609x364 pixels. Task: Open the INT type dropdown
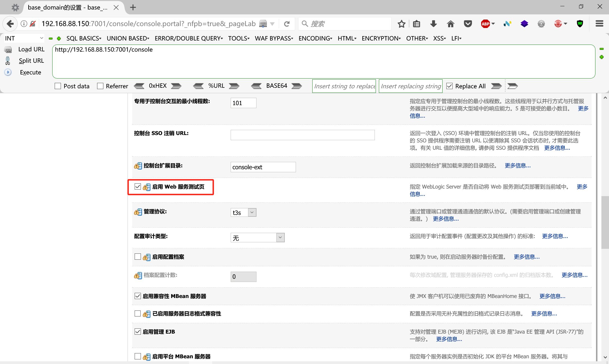coord(24,38)
